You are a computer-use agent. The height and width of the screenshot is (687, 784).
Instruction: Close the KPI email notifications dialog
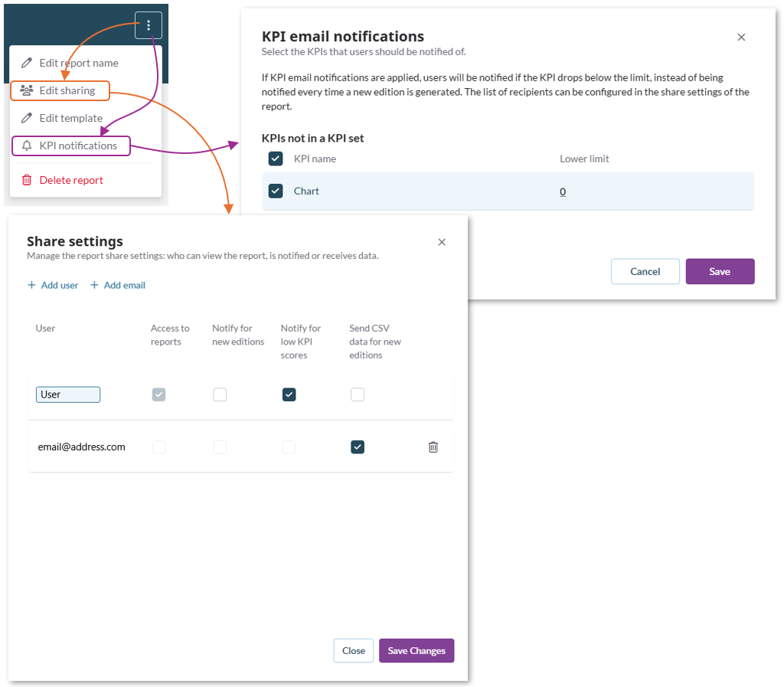click(x=741, y=37)
